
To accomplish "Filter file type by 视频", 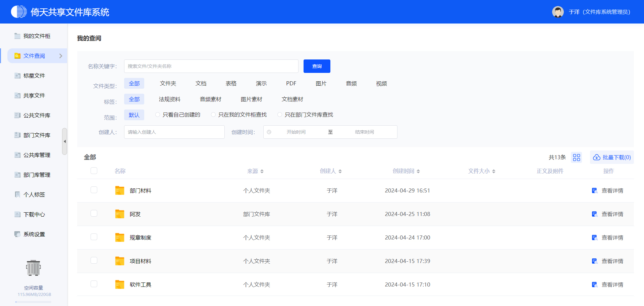I will [381, 83].
